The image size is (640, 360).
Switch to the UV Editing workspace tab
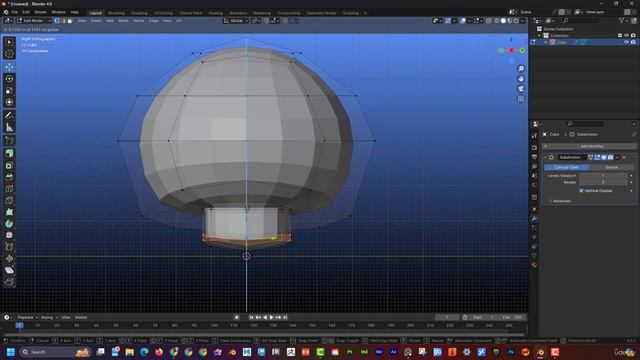point(163,13)
